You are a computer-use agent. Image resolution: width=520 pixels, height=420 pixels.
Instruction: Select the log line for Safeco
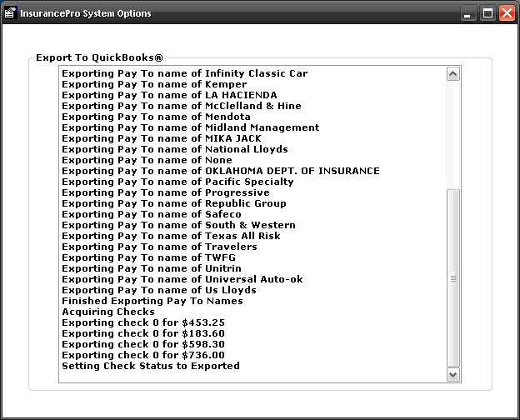[x=152, y=214]
